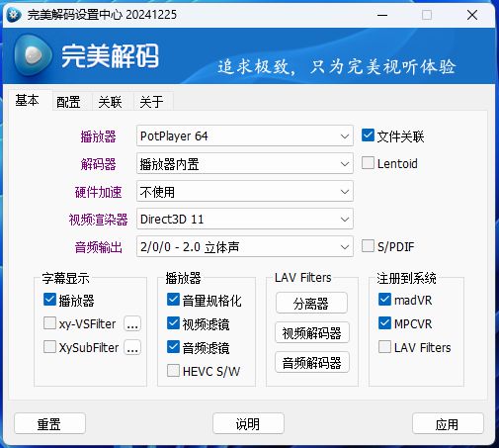Open the xy-VSFilter settings ... button
499x448 pixels.
click(x=132, y=323)
